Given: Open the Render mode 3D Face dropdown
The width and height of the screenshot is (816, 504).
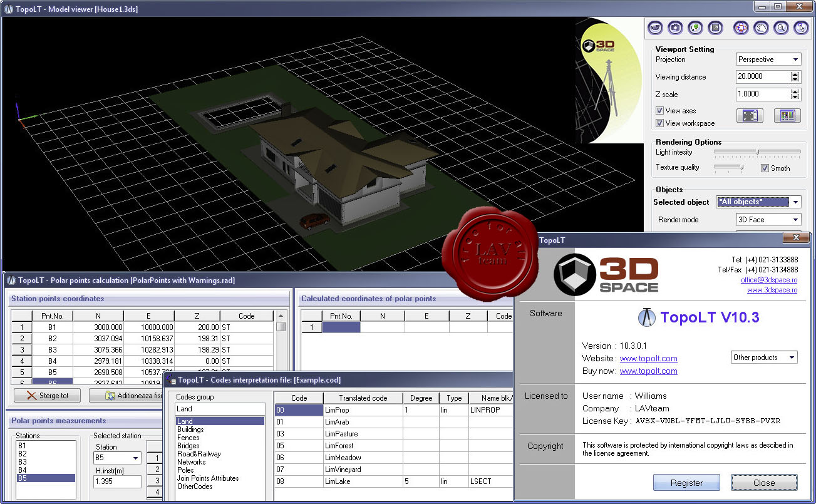Looking at the screenshot, I should (768, 220).
